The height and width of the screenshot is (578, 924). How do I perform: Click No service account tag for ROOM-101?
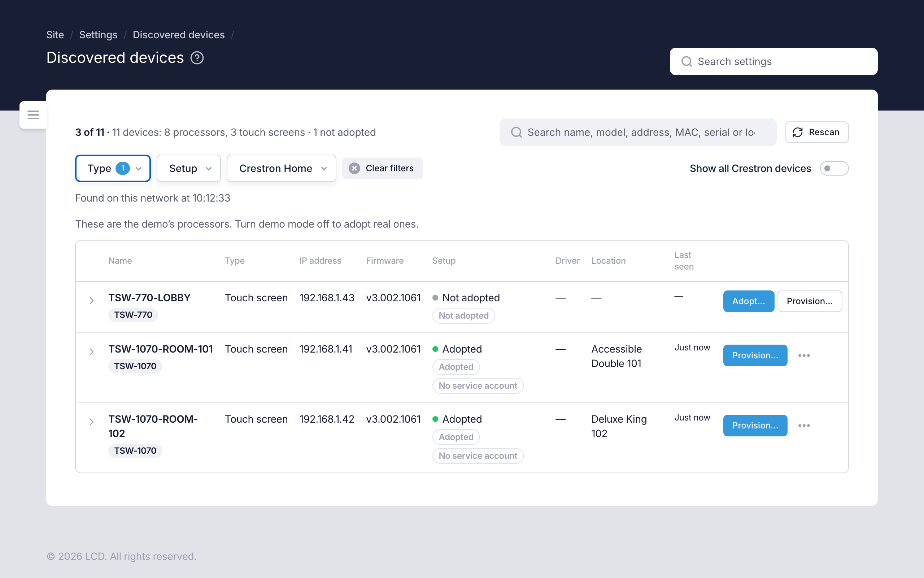[x=478, y=386]
